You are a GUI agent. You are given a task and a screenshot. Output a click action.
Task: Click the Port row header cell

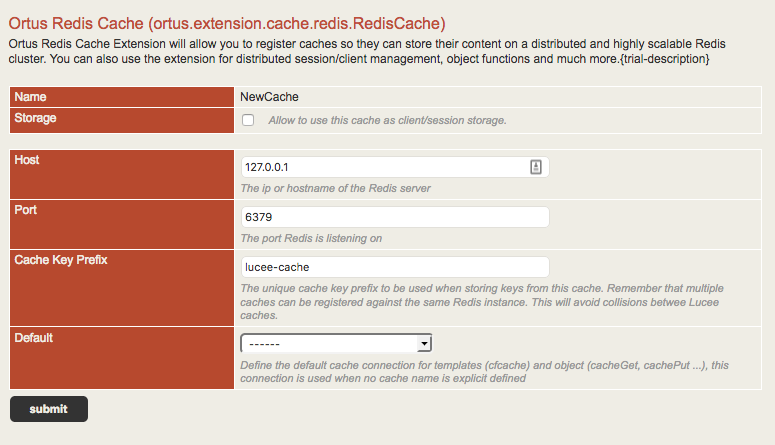[121, 224]
